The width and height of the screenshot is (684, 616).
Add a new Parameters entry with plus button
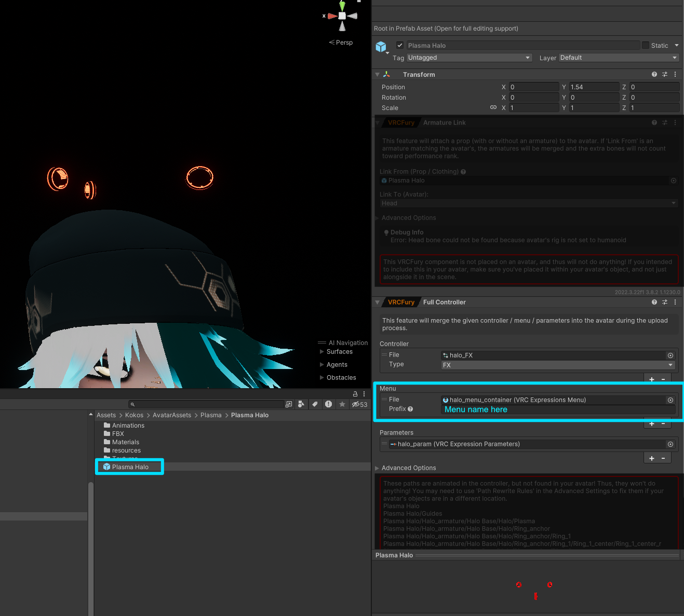(651, 458)
